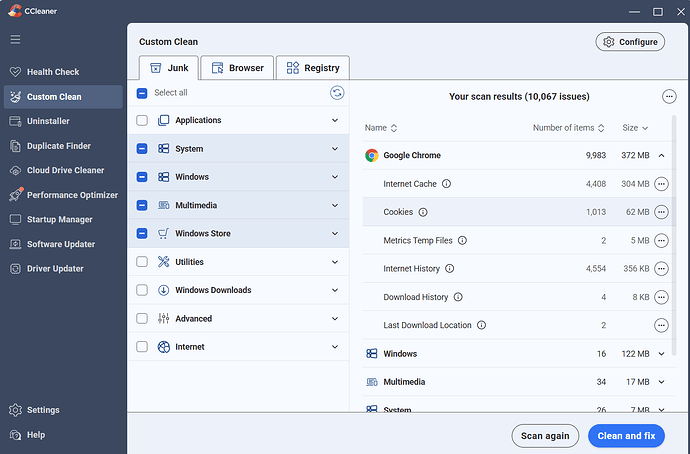Open more options for Internet History
Viewport: 690px width, 454px height.
coord(661,268)
